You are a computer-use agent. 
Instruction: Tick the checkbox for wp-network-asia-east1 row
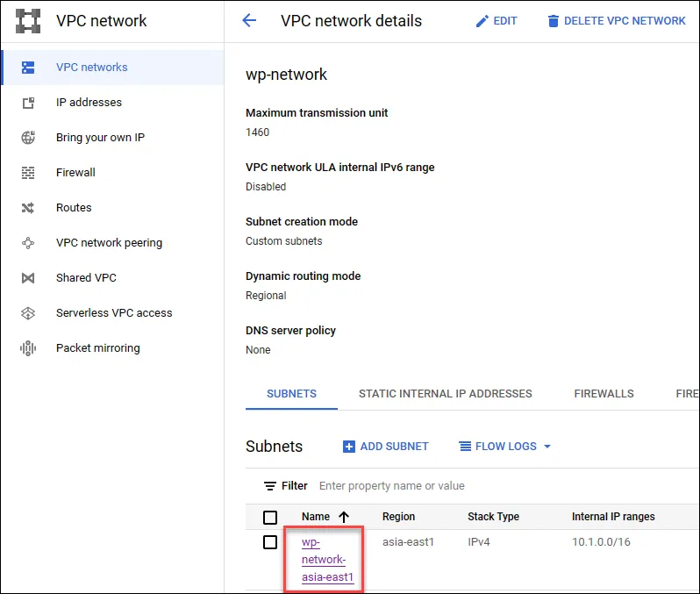pos(270,542)
